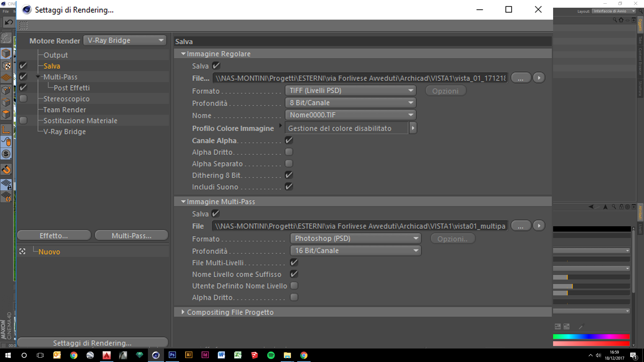
Task: Open the Motore Render V-Ray Bridge dropdown
Action: (125, 41)
